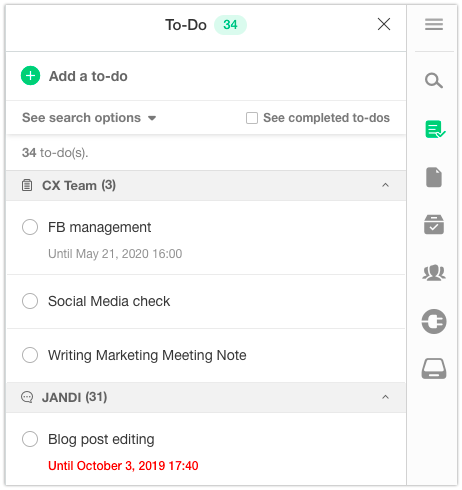Open the integrations plug icon
462x490 pixels.
[x=434, y=321]
